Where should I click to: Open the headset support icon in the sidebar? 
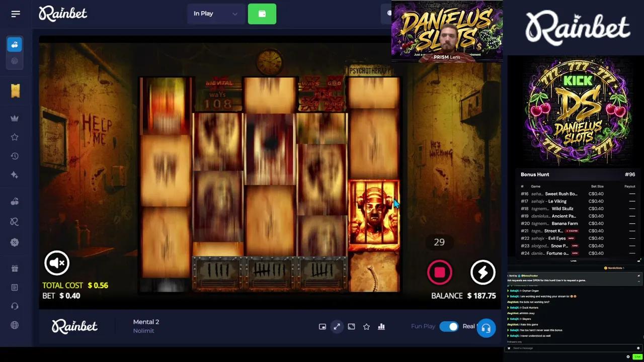coord(15,306)
